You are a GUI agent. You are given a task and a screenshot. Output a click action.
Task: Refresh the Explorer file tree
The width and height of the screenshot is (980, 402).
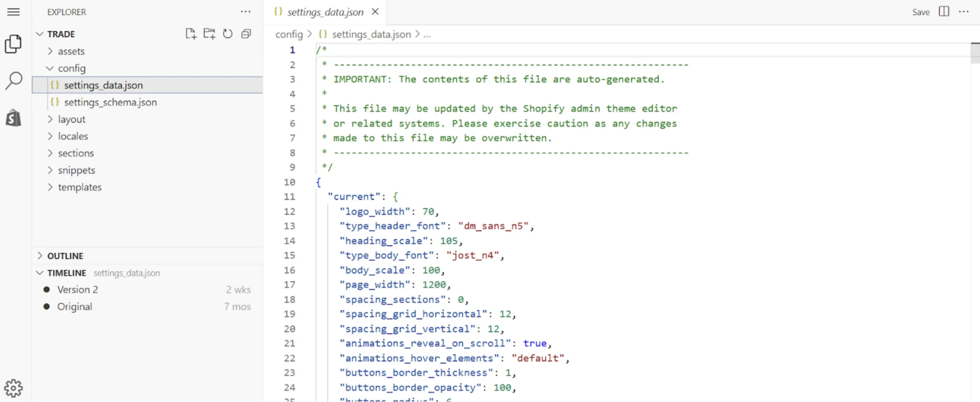point(227,34)
